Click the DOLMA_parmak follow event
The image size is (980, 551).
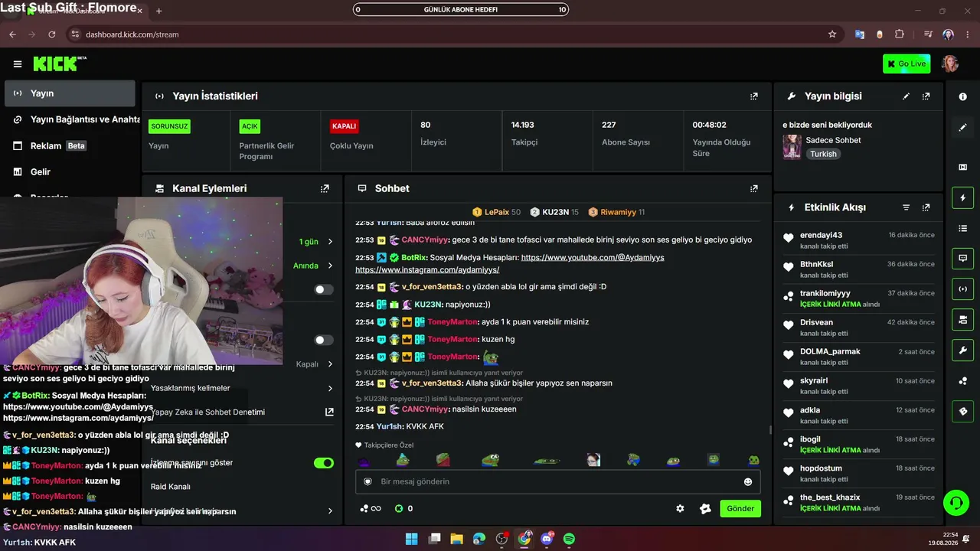pyautogui.click(x=858, y=357)
